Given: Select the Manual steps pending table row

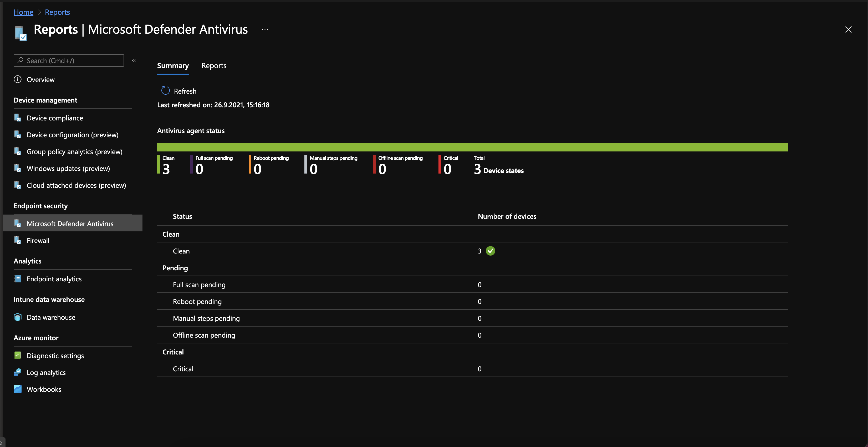Looking at the screenshot, I should 472,318.
